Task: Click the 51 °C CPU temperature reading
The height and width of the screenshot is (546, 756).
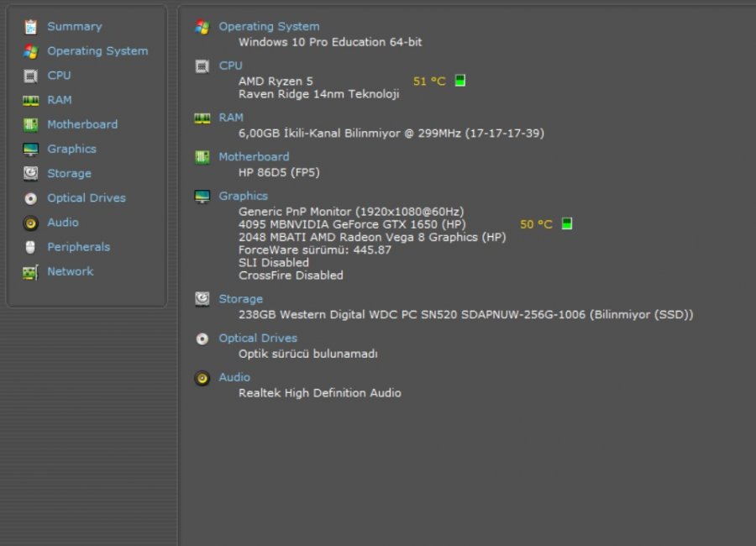Action: [429, 81]
